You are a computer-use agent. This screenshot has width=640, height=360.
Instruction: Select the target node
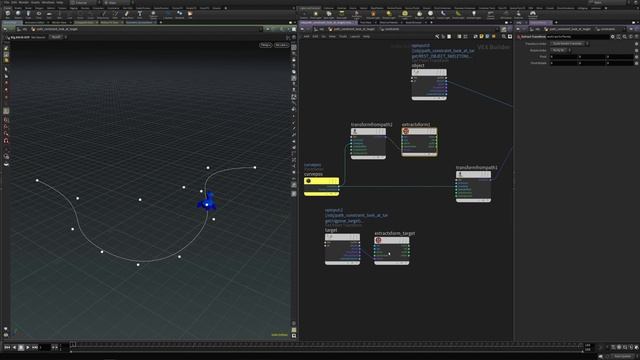[342, 249]
